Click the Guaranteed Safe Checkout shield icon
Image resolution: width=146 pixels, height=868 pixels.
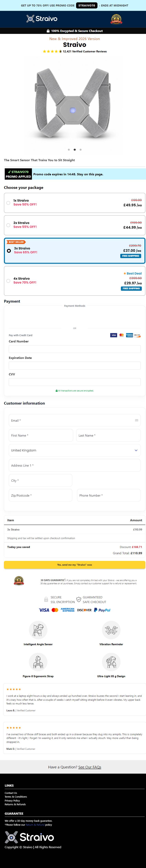[x=79, y=600]
